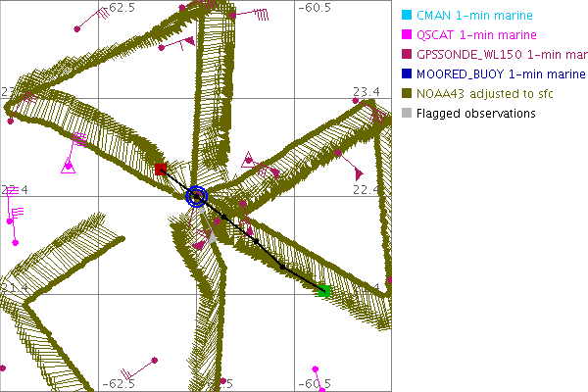Click the 23.4 latitude label on right
The height and width of the screenshot is (392, 588).
[366, 91]
